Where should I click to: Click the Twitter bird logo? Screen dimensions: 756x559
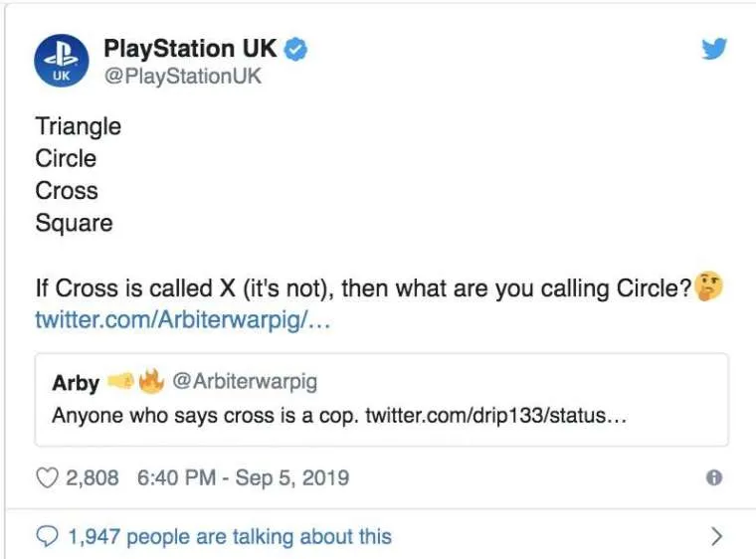[x=714, y=48]
